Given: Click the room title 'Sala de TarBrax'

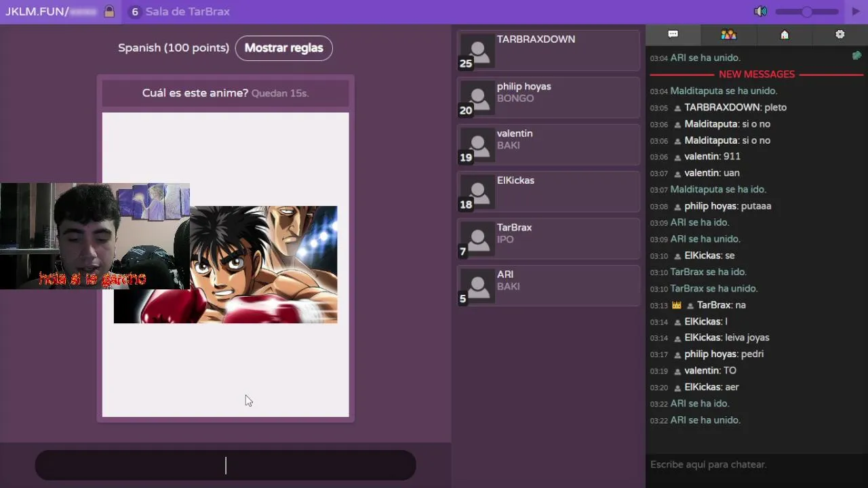Looking at the screenshot, I should click(187, 12).
